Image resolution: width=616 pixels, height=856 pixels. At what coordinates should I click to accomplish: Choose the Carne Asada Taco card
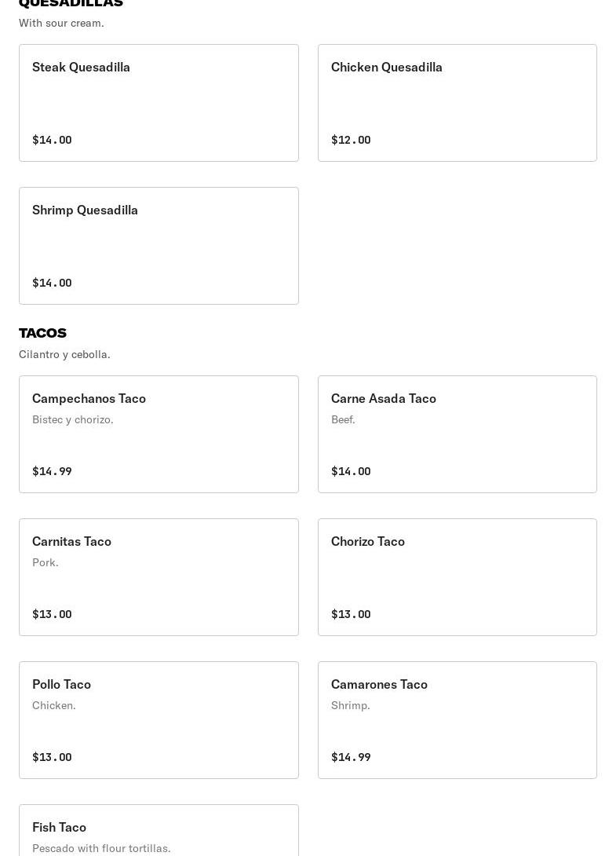(x=457, y=434)
